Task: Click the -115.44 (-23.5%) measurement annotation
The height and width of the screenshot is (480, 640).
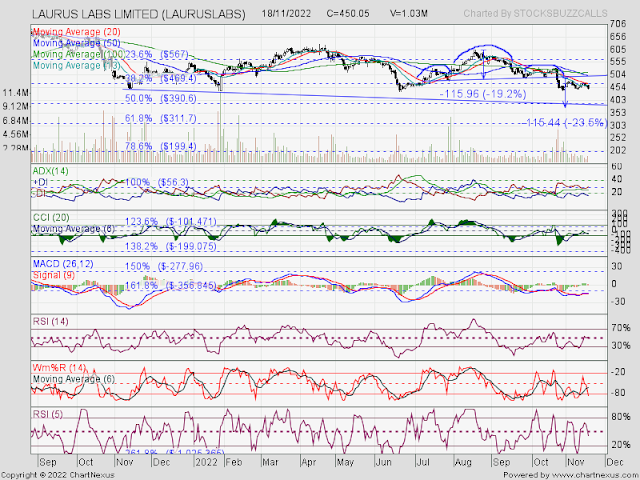Action: 566,122
